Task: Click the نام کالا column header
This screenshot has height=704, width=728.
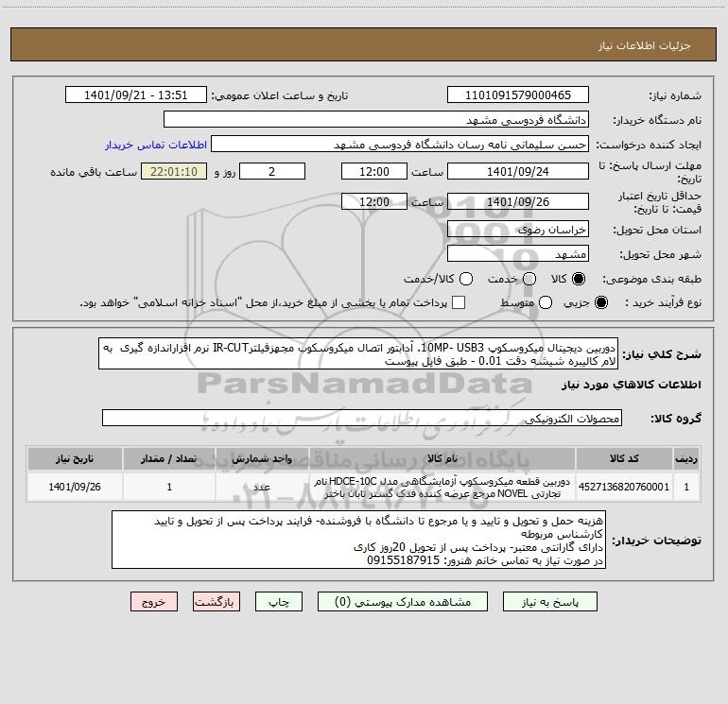Action: (x=442, y=459)
